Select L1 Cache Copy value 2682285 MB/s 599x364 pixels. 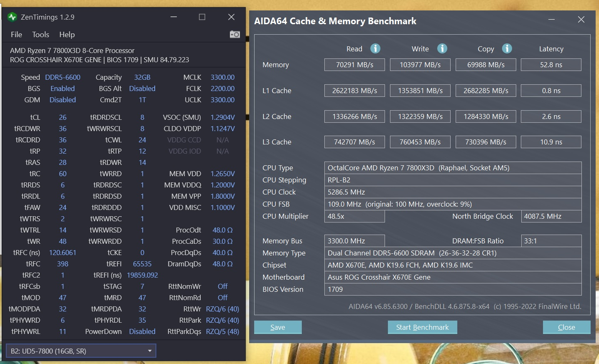pos(486,91)
